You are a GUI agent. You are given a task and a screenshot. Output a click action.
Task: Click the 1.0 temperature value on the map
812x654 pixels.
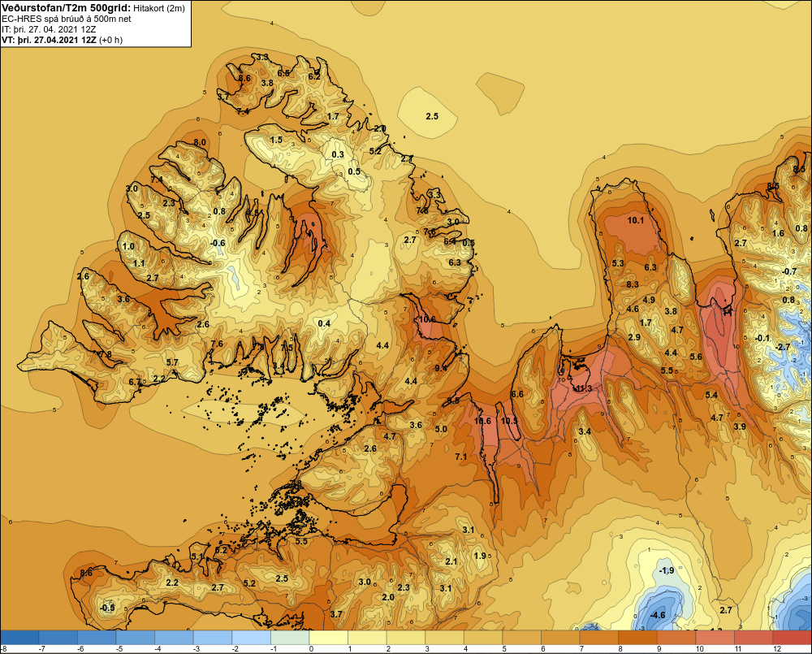[x=128, y=246]
